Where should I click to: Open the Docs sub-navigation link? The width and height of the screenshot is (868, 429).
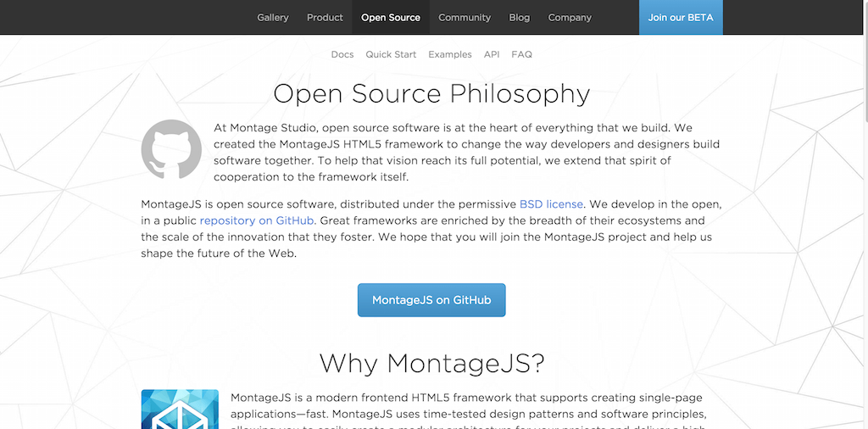click(342, 54)
